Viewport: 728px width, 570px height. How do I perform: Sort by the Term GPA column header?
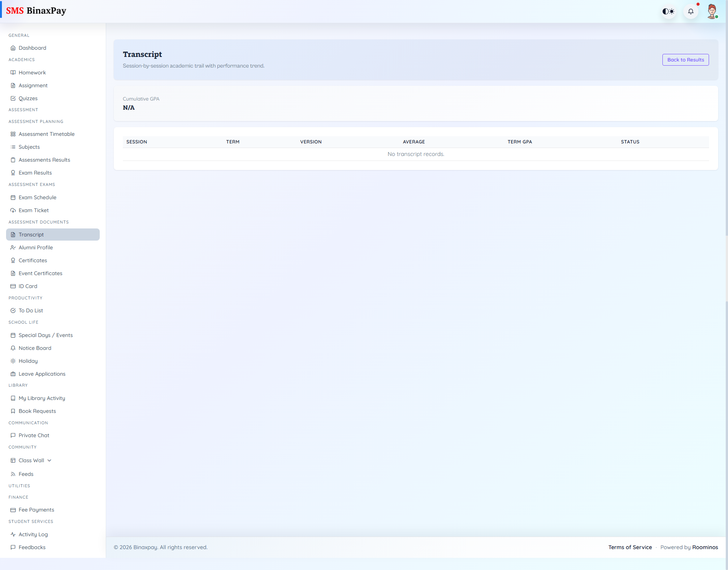pyautogui.click(x=520, y=142)
